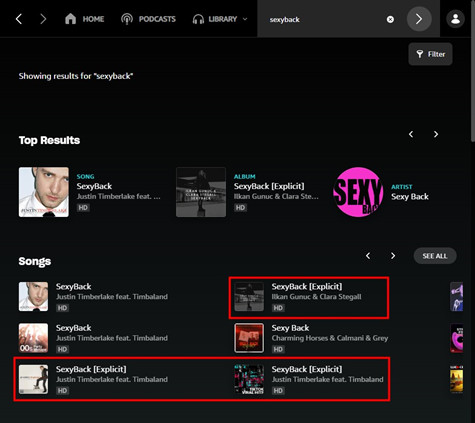Open the Filter button

(430, 54)
